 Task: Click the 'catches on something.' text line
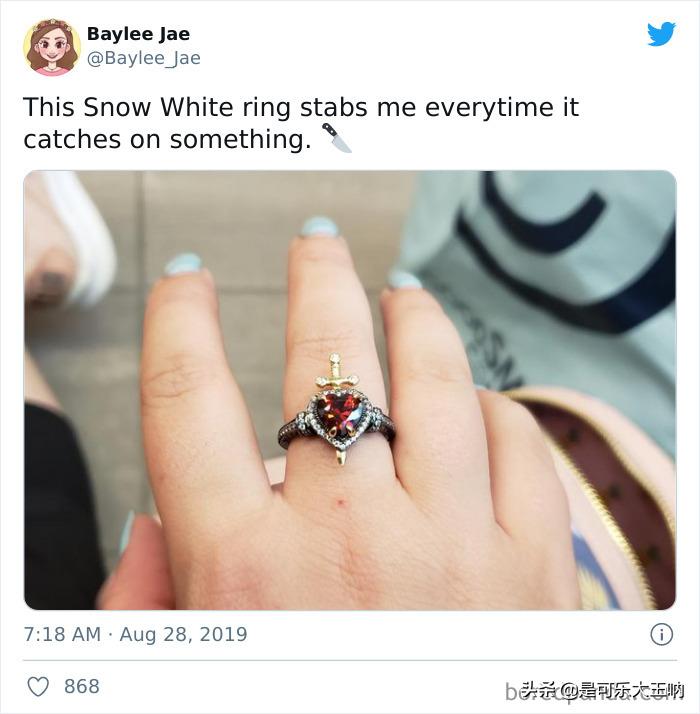tap(168, 139)
